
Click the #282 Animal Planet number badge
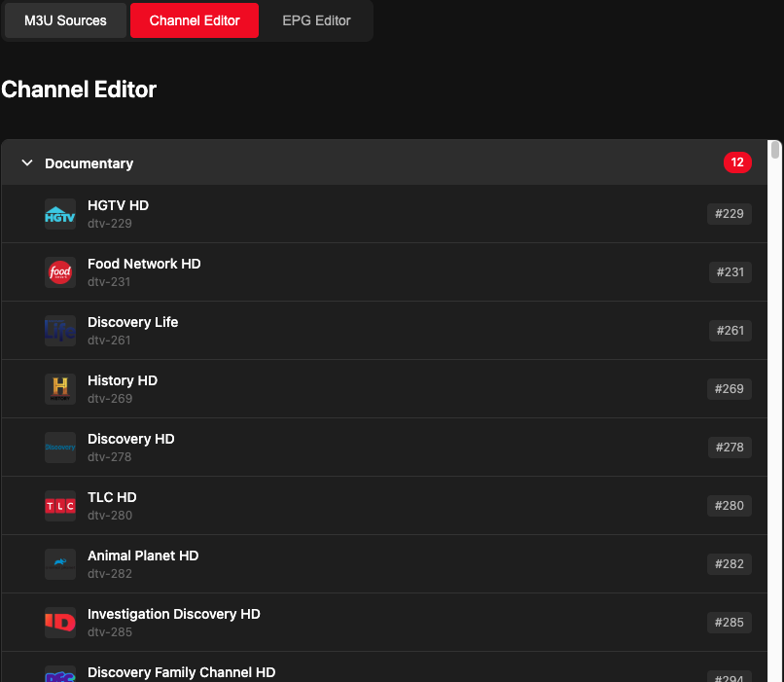pos(730,564)
